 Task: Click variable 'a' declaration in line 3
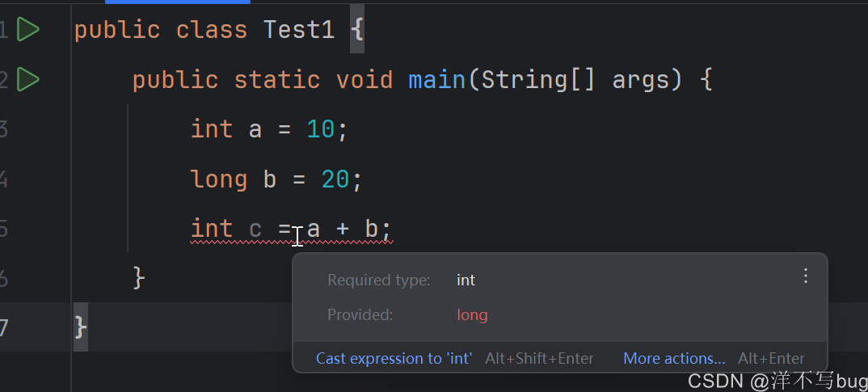tap(255, 131)
